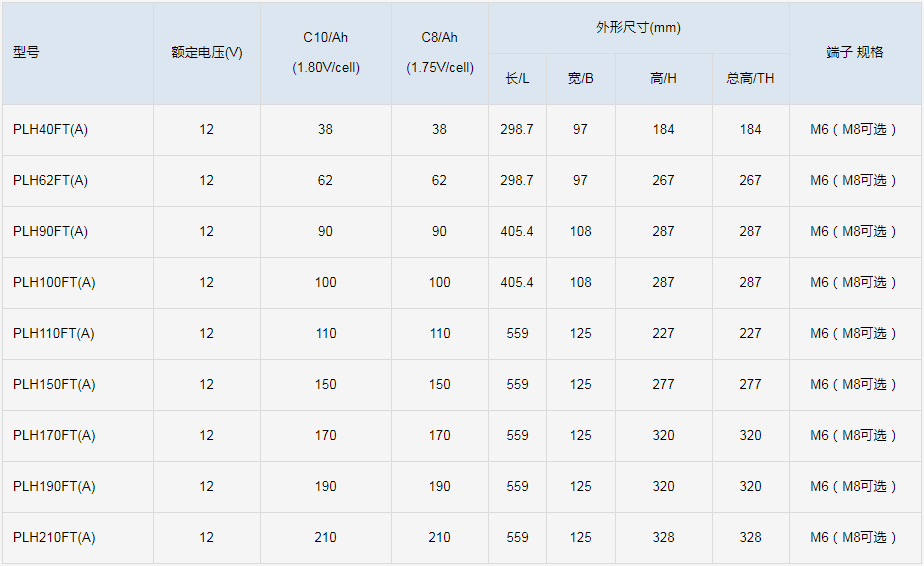The image size is (924, 566).
Task: Click the PLH210FT(A) model cell
Action: coord(54,538)
